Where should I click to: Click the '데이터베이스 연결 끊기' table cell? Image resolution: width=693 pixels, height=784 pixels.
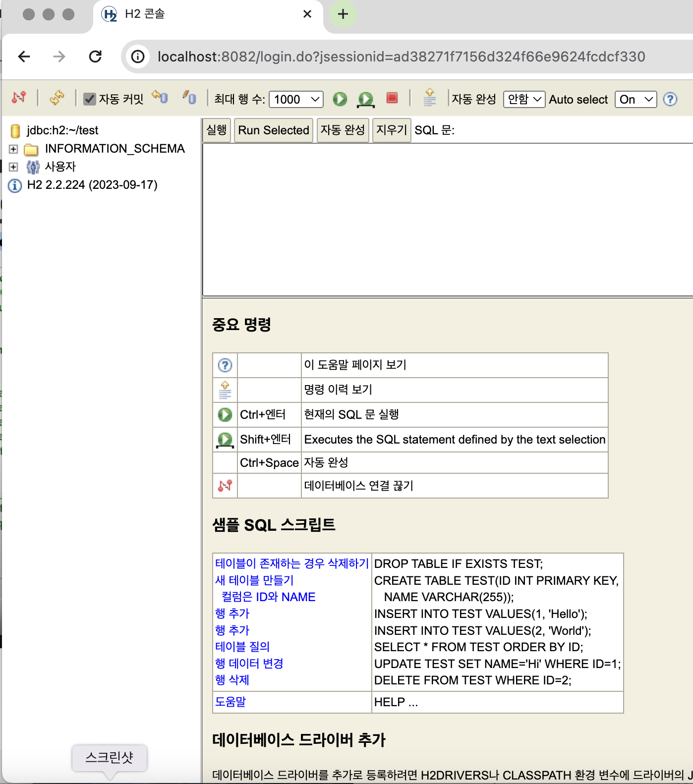[x=455, y=486]
